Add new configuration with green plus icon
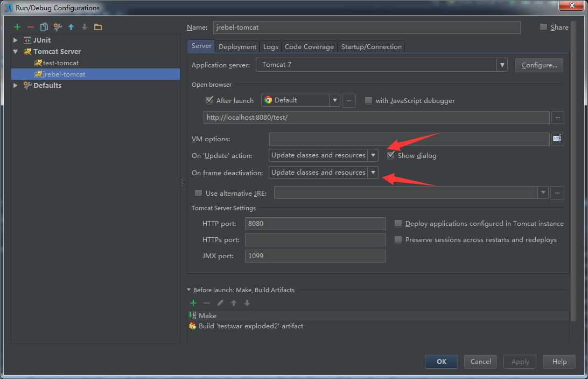This screenshot has width=588, height=379. point(17,27)
